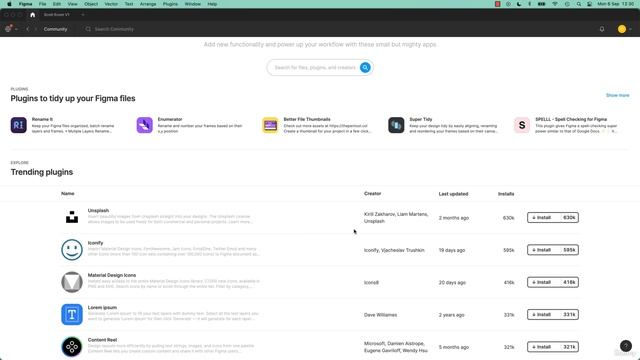Image resolution: width=640 pixels, height=360 pixels.
Task: Install the Lorem ipsum plugin
Action: pyautogui.click(x=553, y=314)
